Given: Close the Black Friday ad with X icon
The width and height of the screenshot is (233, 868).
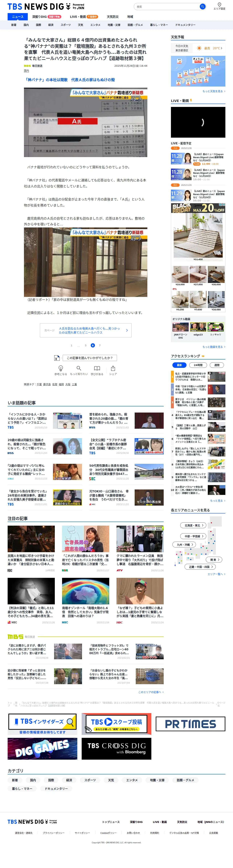Looking at the screenshot, I should [x=224, y=205].
